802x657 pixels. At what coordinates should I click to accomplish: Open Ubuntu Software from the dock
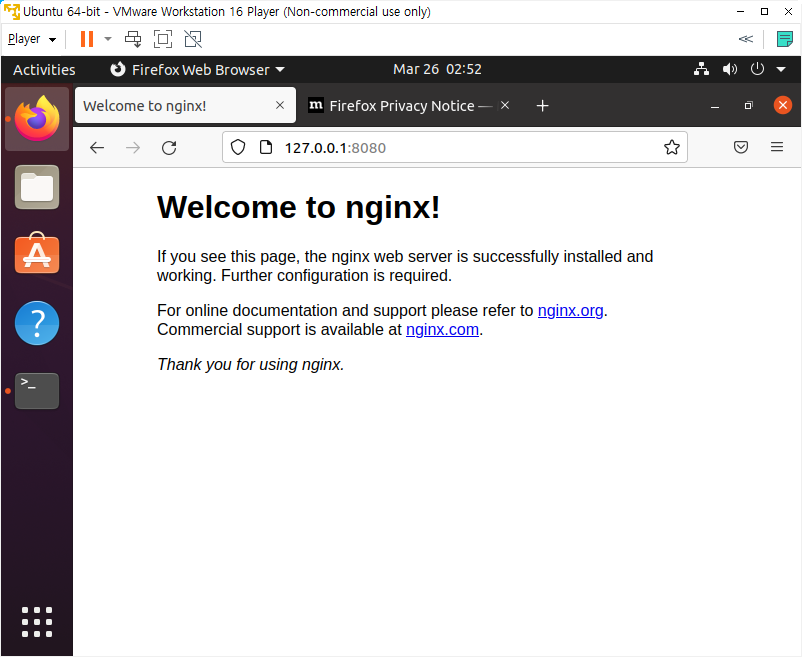coord(37,254)
